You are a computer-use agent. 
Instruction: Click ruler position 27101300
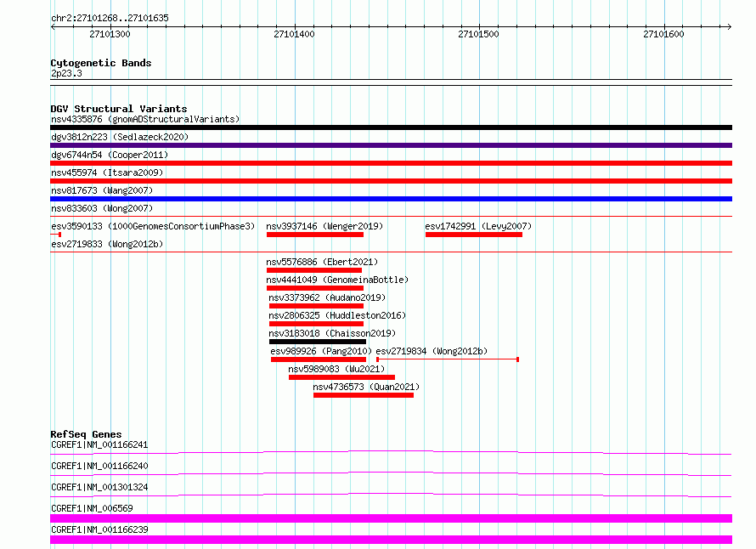110,34
